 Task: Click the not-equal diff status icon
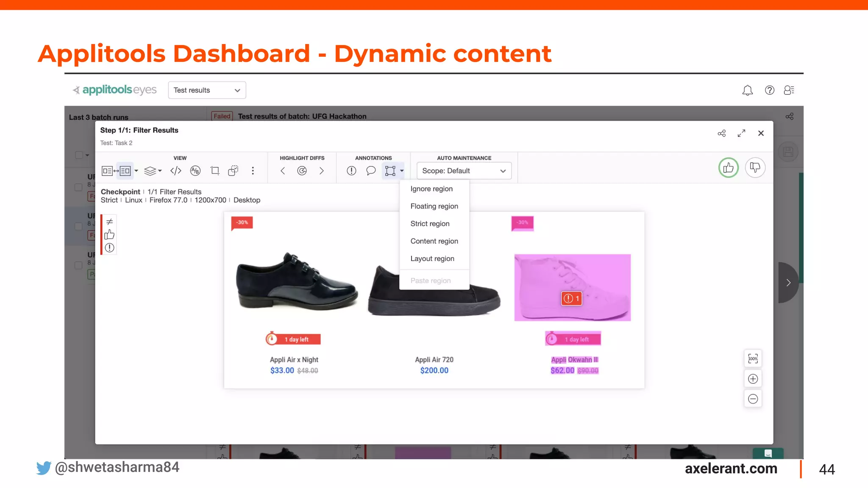click(x=109, y=222)
